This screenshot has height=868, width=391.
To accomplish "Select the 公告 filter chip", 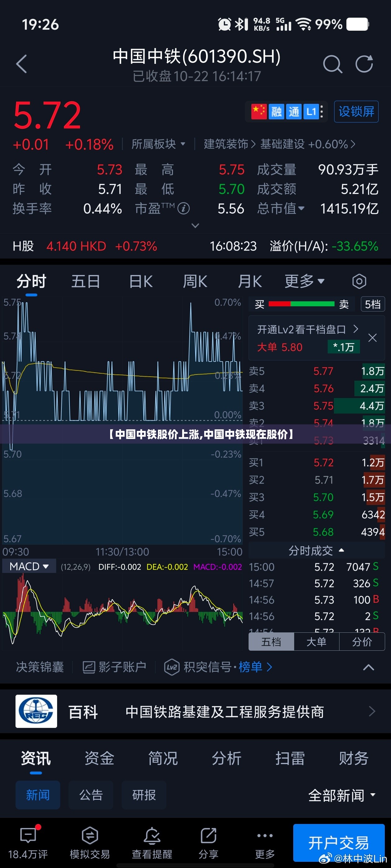I will tap(91, 795).
